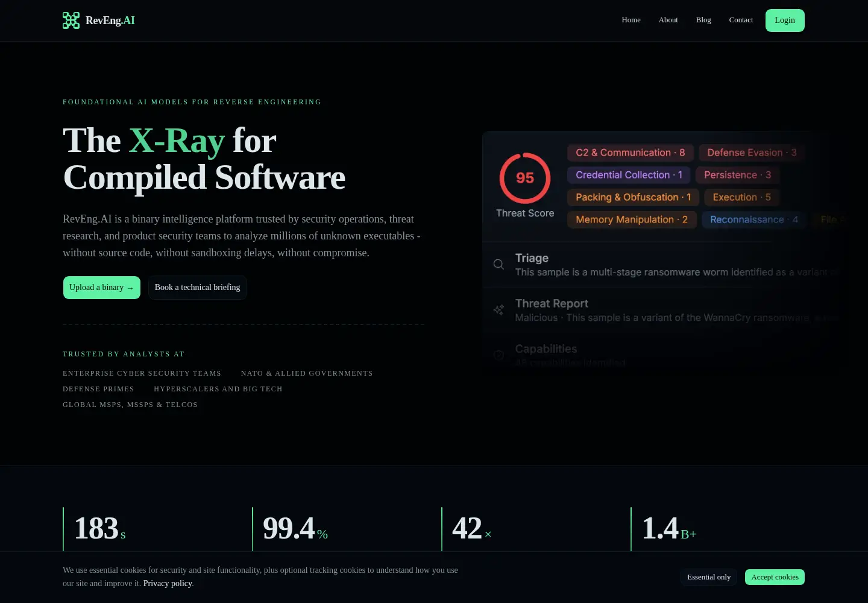Image resolution: width=868 pixels, height=603 pixels.
Task: Open the Blog menu link
Action: (x=703, y=20)
